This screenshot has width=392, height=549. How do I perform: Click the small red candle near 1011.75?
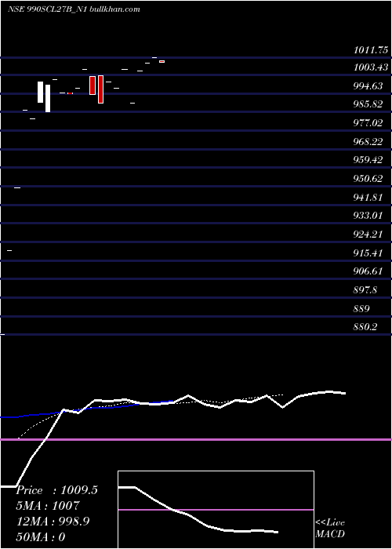click(162, 62)
